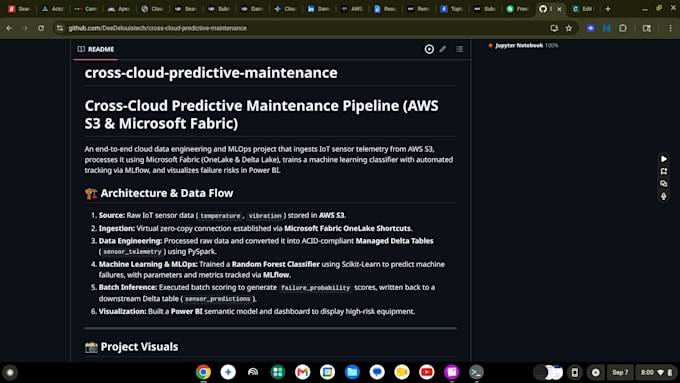Image resolution: width=680 pixels, height=383 pixels.
Task: Open the side panel toolbar icon
Action: coord(647,28)
